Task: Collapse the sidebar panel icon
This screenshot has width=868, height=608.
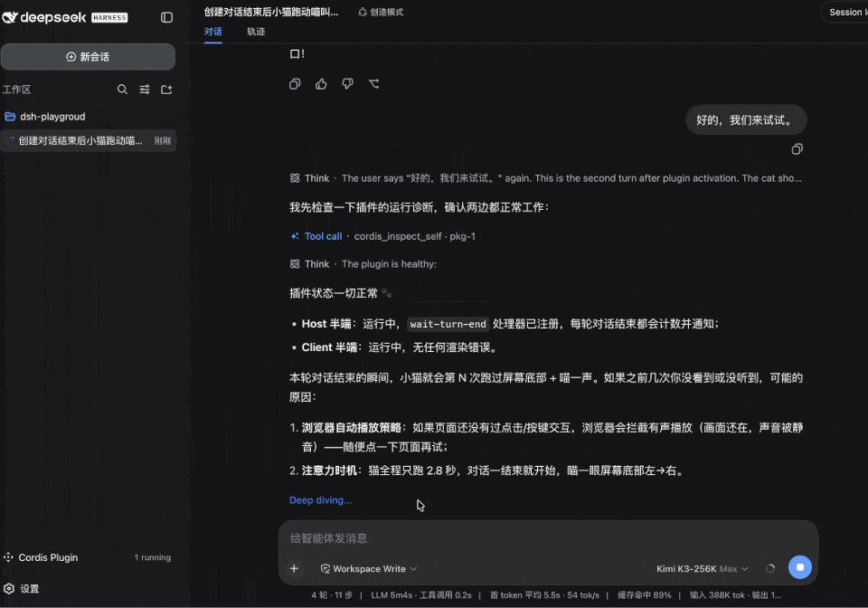Action: 166,18
